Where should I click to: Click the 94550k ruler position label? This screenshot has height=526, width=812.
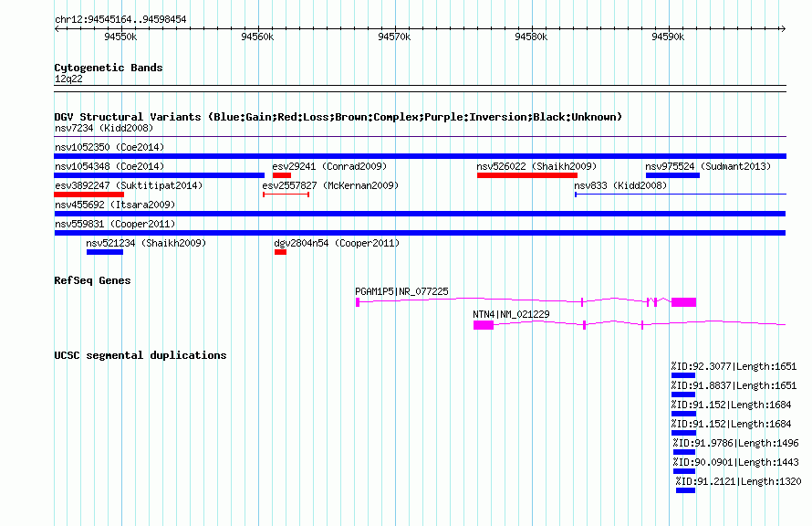120,37
